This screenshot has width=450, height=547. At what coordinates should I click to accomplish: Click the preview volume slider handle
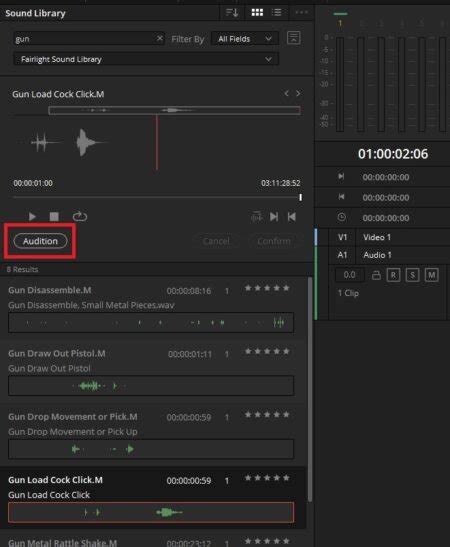(x=300, y=197)
